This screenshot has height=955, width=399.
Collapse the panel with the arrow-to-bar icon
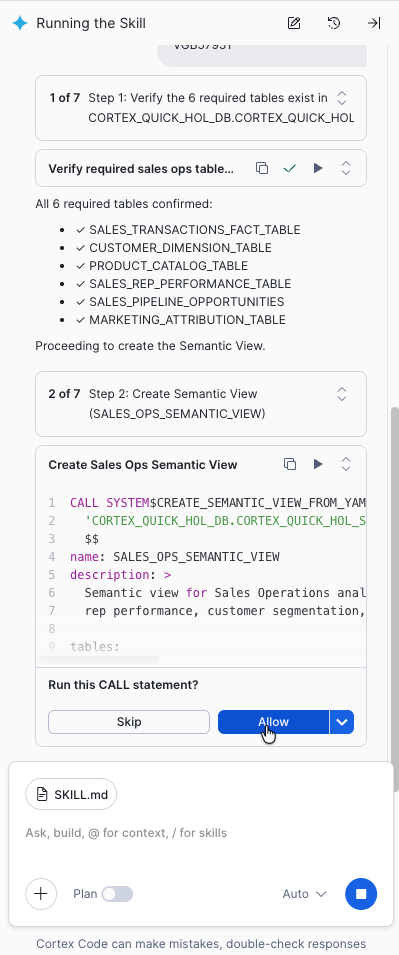click(x=373, y=23)
